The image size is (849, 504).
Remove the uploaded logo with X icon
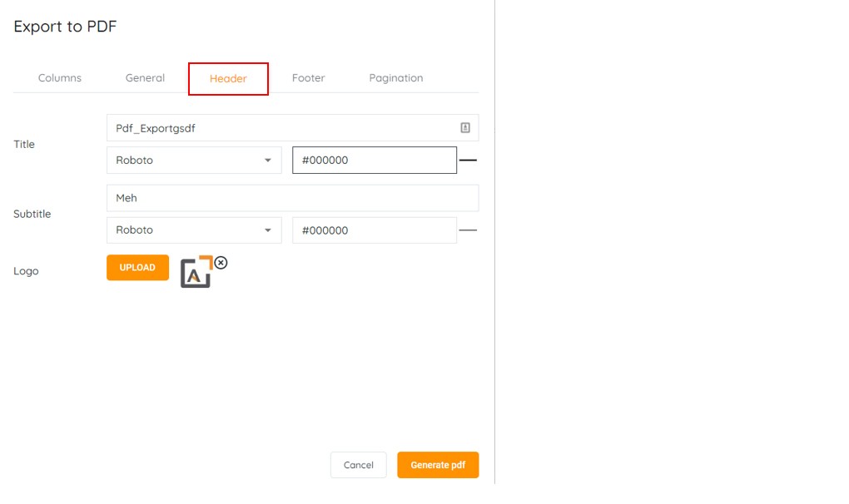point(221,262)
